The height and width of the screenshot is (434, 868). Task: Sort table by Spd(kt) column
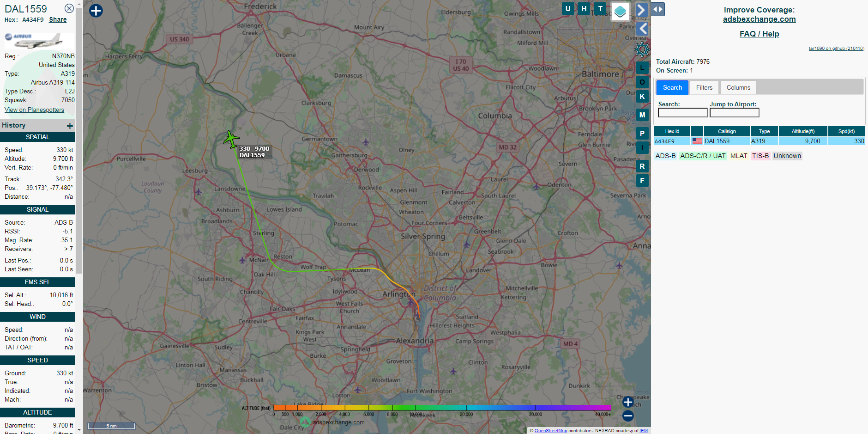coord(846,131)
